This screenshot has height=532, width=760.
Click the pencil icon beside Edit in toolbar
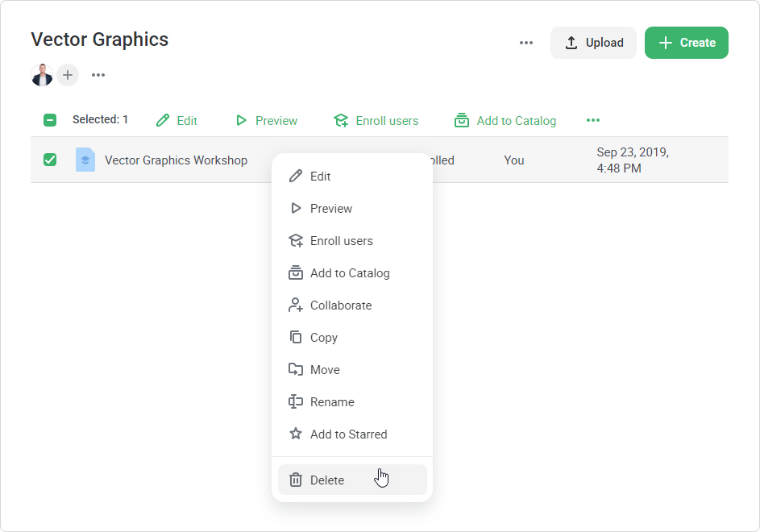tap(163, 120)
